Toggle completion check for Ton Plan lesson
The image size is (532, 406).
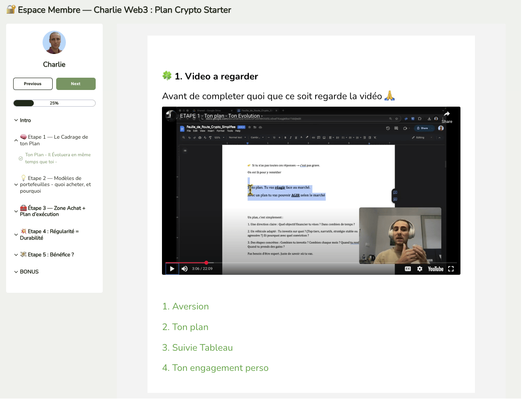coord(21,158)
